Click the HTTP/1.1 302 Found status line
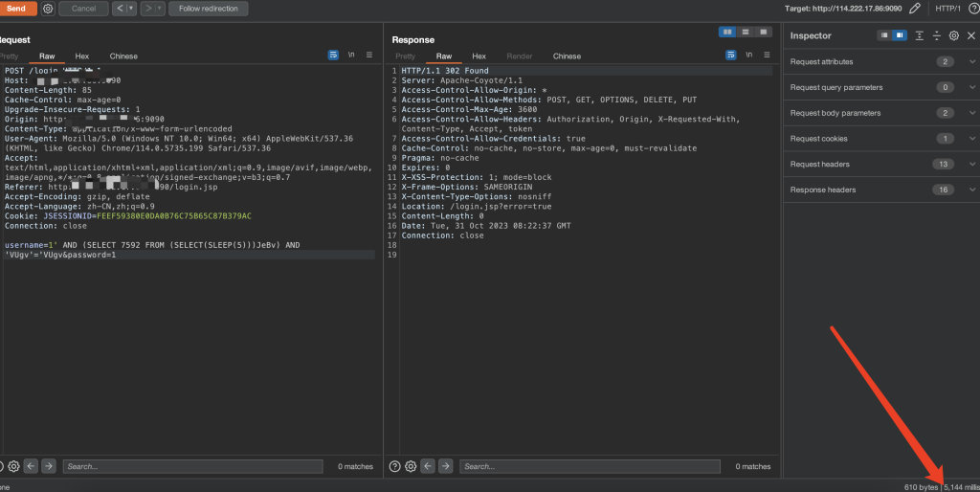 click(x=445, y=71)
